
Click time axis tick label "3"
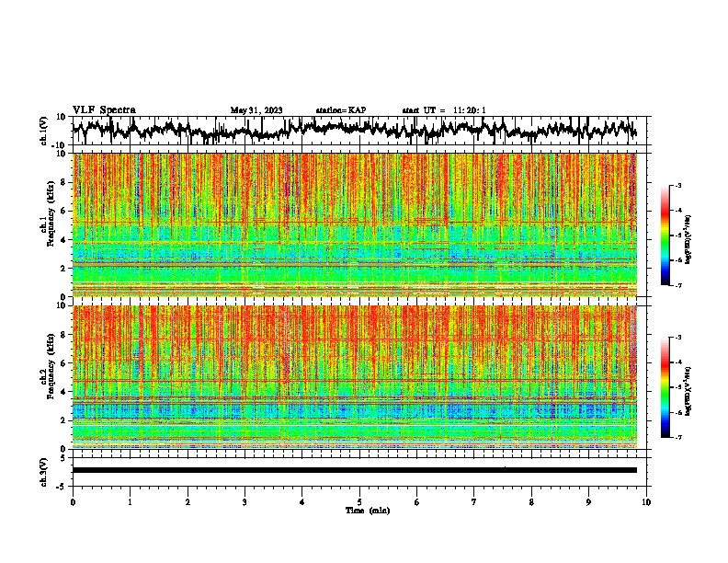(x=245, y=502)
